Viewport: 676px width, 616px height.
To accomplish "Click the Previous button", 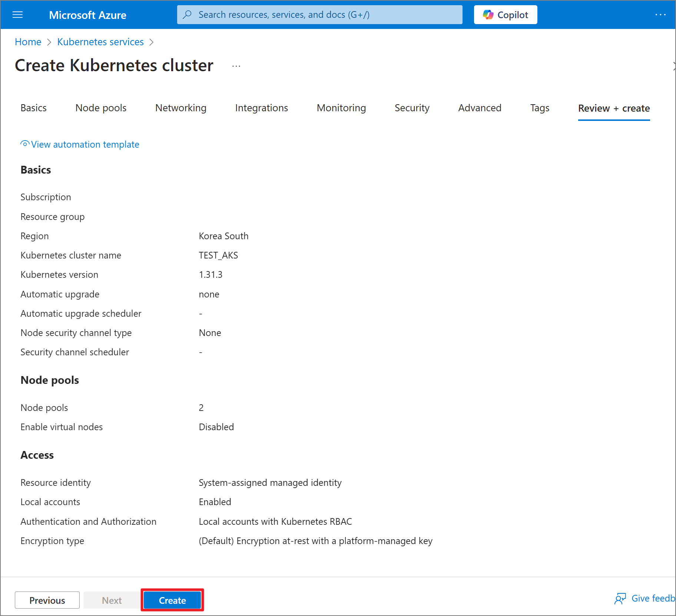I will pyautogui.click(x=47, y=600).
